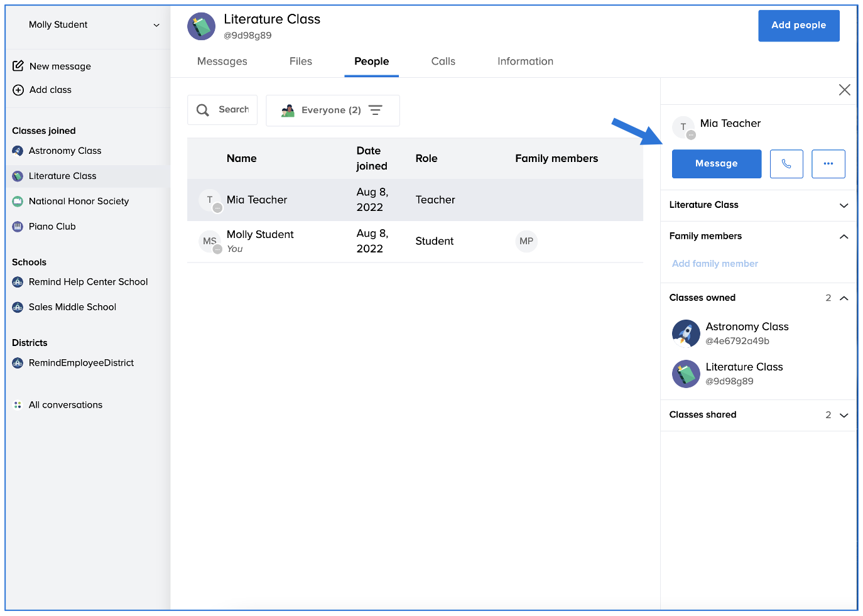Screen dimensions: 863x616
Task: Click the phone call icon button
Action: pyautogui.click(x=786, y=164)
